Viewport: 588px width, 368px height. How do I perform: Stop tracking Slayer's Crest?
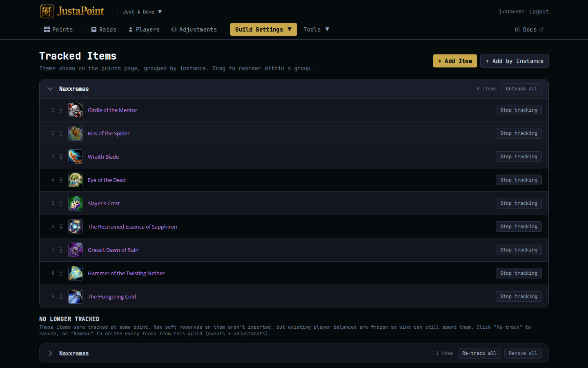(x=519, y=203)
